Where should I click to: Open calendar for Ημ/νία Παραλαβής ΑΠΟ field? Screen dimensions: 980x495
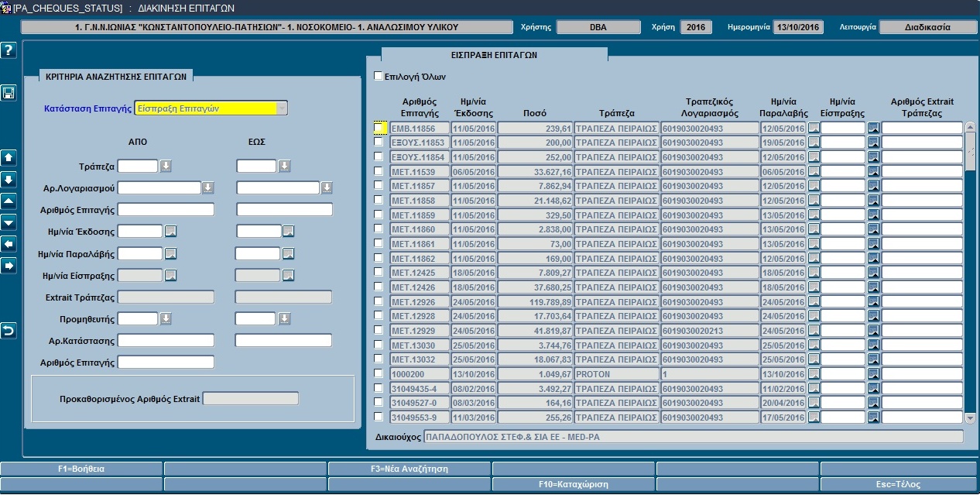171,253
